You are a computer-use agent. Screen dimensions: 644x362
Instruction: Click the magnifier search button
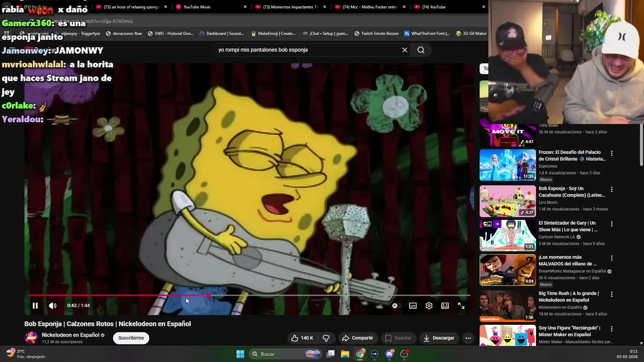[421, 50]
